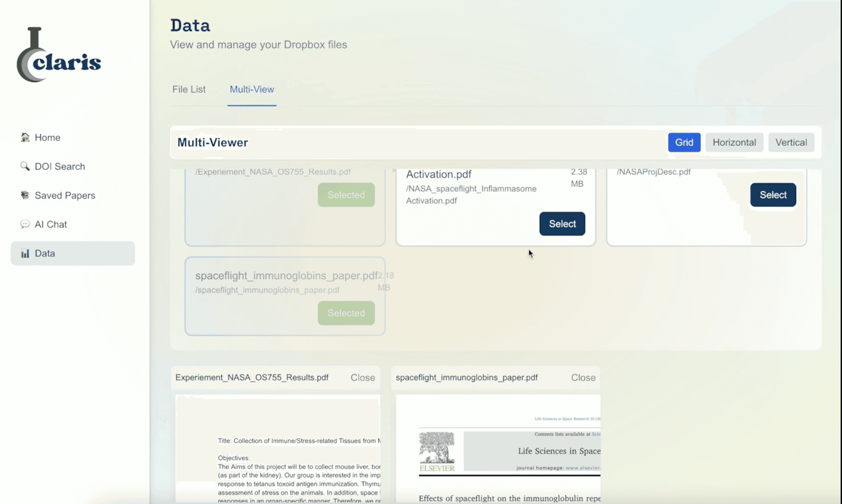Click the Claris flask logo
The width and height of the screenshot is (842, 504).
point(59,54)
